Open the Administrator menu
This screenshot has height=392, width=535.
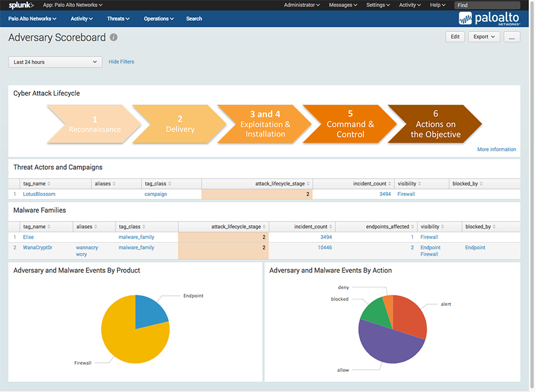301,5
